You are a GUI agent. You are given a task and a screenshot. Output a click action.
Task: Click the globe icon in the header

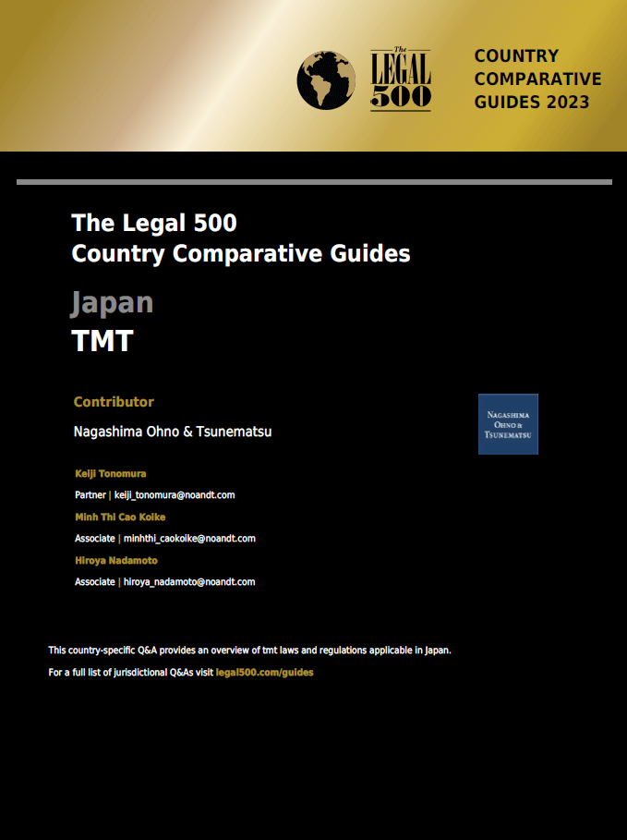325,80
